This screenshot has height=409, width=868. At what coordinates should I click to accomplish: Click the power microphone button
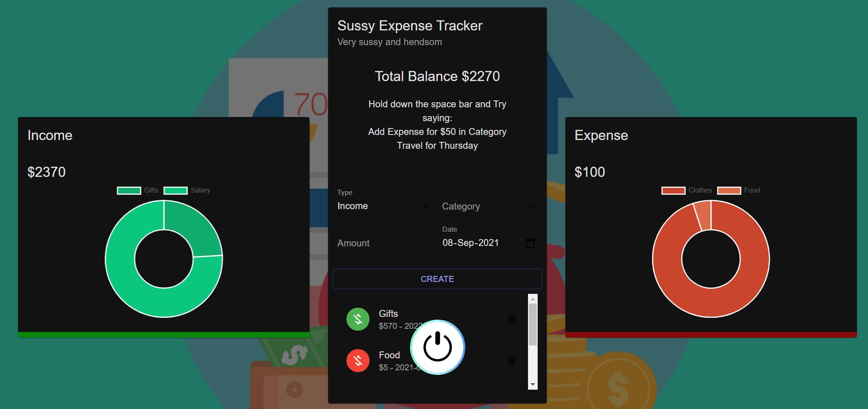coord(437,347)
